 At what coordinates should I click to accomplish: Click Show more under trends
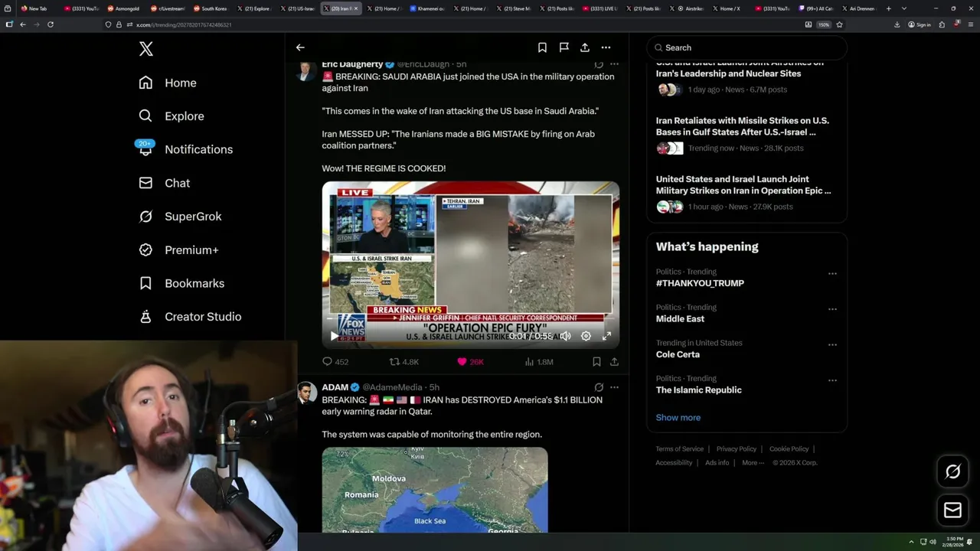tap(678, 418)
